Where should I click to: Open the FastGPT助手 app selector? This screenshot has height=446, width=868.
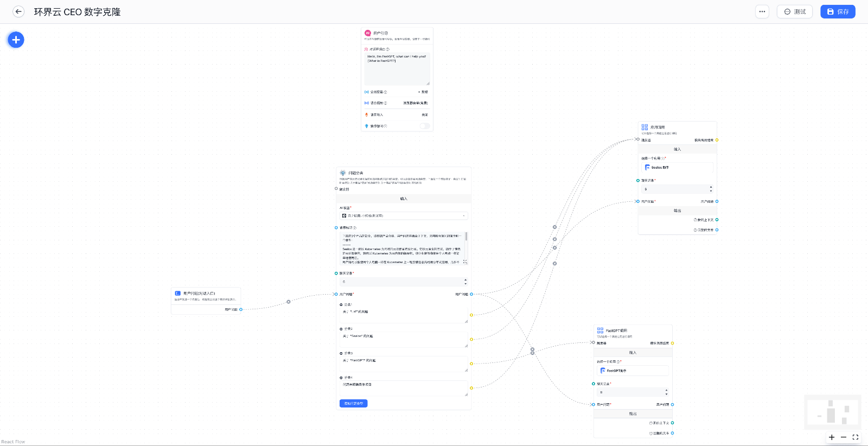point(633,371)
